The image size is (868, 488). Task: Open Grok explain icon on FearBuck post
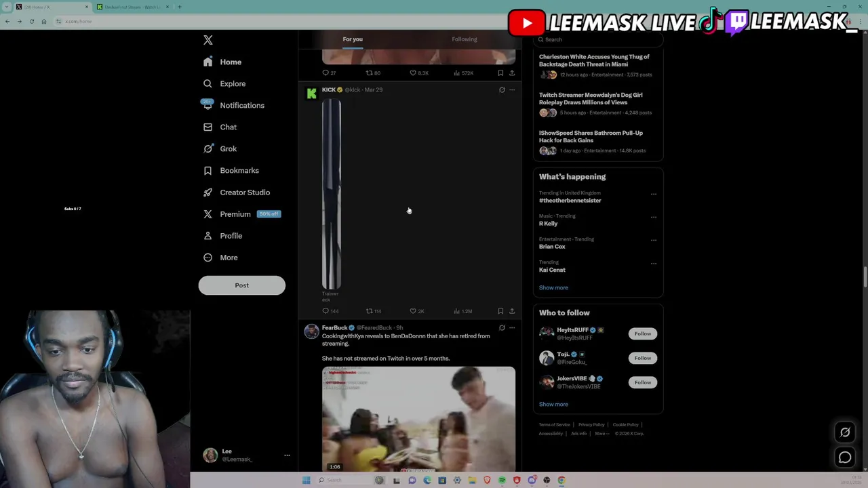[x=502, y=328]
